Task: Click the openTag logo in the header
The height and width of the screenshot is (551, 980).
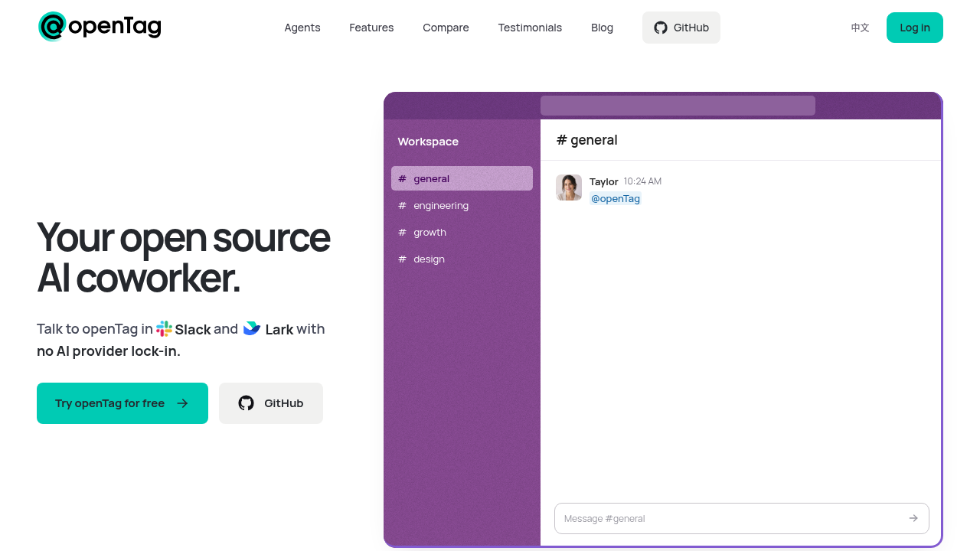Action: pos(100,27)
